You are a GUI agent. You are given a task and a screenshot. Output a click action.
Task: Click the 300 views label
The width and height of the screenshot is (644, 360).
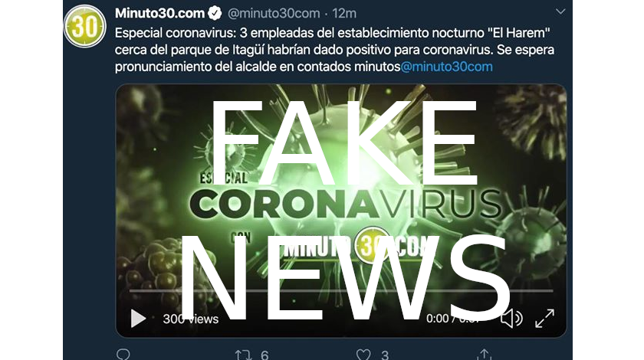[x=191, y=319]
